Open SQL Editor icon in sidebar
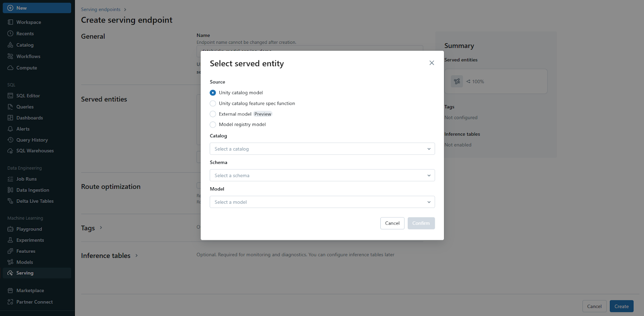This screenshot has height=316, width=644. [x=10, y=96]
